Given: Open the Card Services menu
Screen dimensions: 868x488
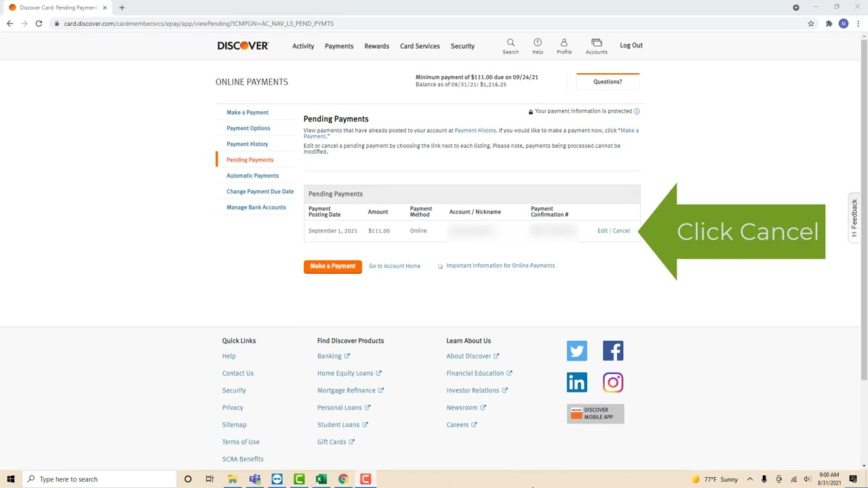Looking at the screenshot, I should pyautogui.click(x=420, y=46).
